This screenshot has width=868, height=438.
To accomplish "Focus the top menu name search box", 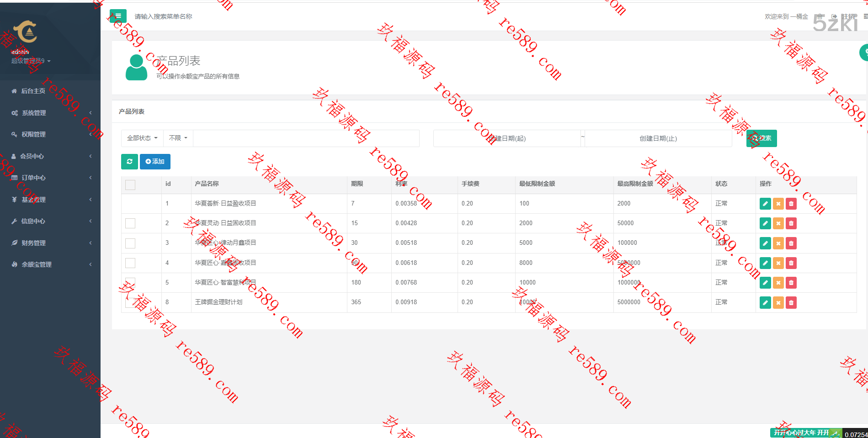I will pyautogui.click(x=183, y=16).
